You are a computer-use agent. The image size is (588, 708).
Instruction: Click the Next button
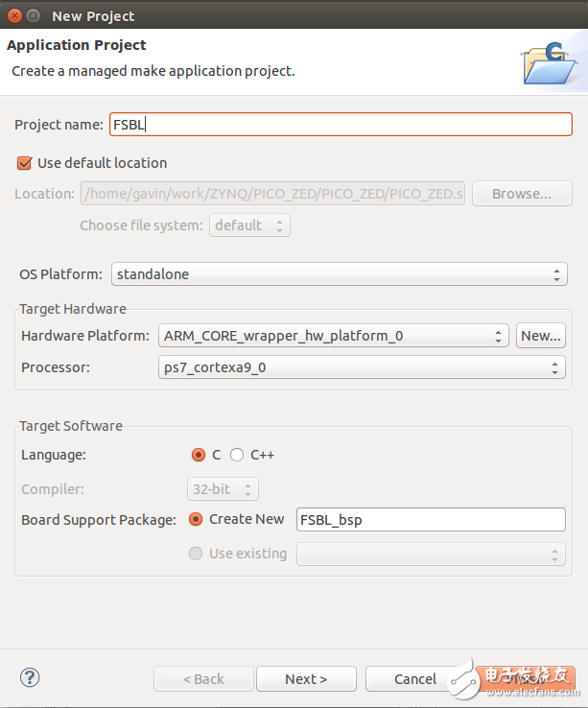[306, 679]
